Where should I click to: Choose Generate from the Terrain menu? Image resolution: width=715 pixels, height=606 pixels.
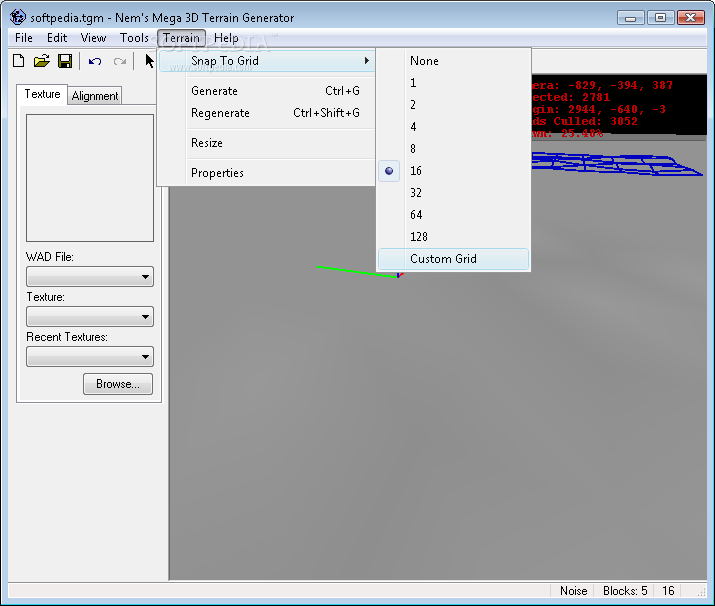click(x=267, y=91)
